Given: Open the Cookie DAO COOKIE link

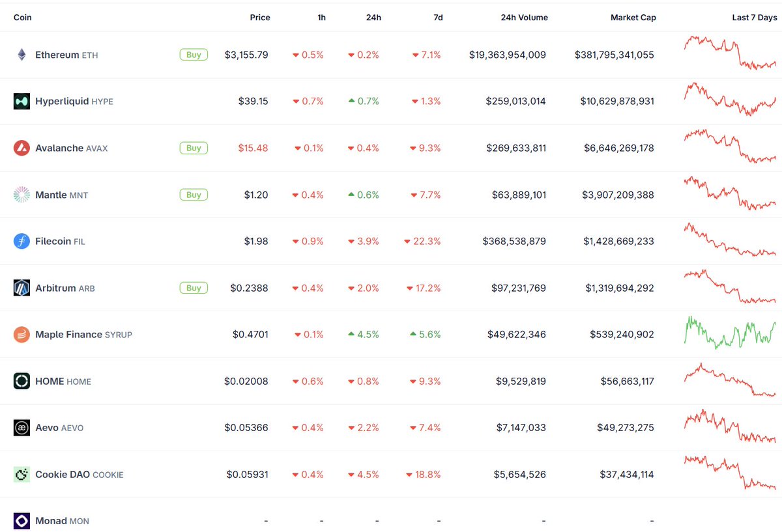Looking at the screenshot, I should [x=80, y=475].
